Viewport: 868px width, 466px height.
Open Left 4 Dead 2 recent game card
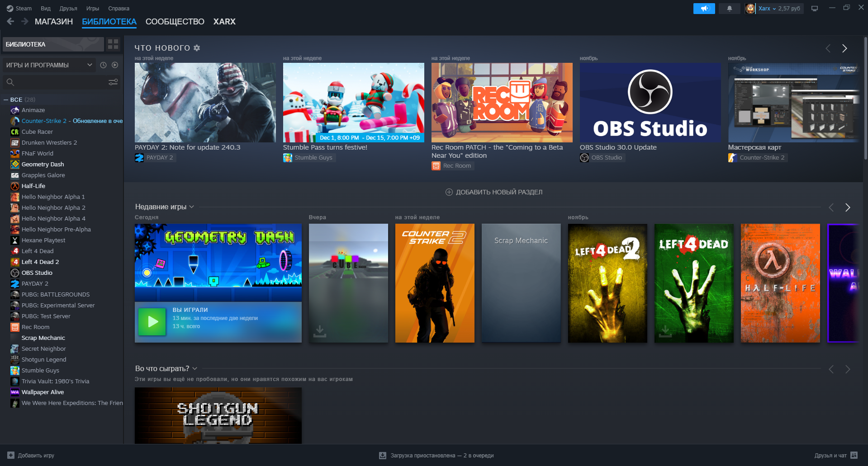[x=607, y=283]
